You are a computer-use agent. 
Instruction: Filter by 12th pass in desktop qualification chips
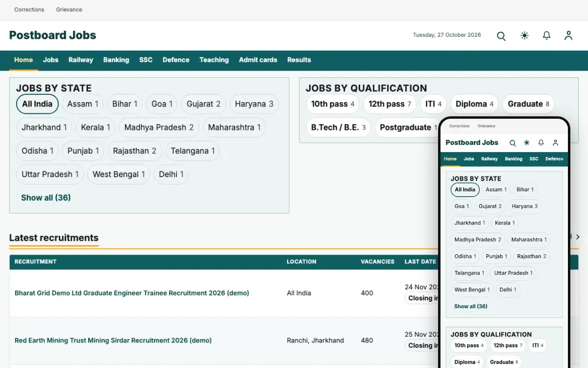tap(390, 104)
